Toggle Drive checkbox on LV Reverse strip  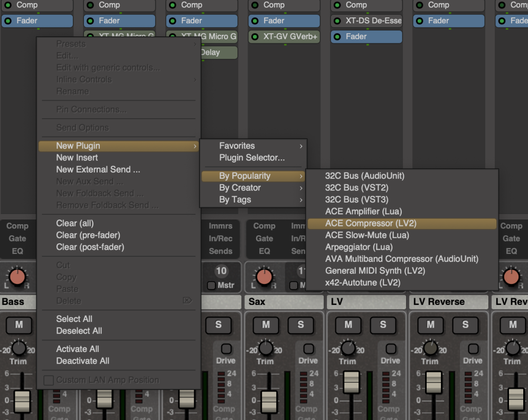[x=473, y=349]
